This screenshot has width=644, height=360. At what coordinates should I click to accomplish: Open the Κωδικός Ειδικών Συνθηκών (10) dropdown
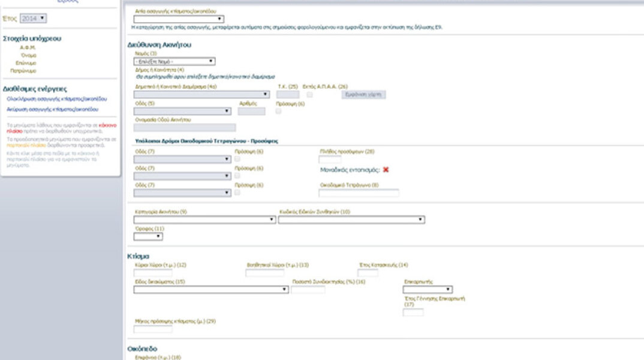pos(351,220)
